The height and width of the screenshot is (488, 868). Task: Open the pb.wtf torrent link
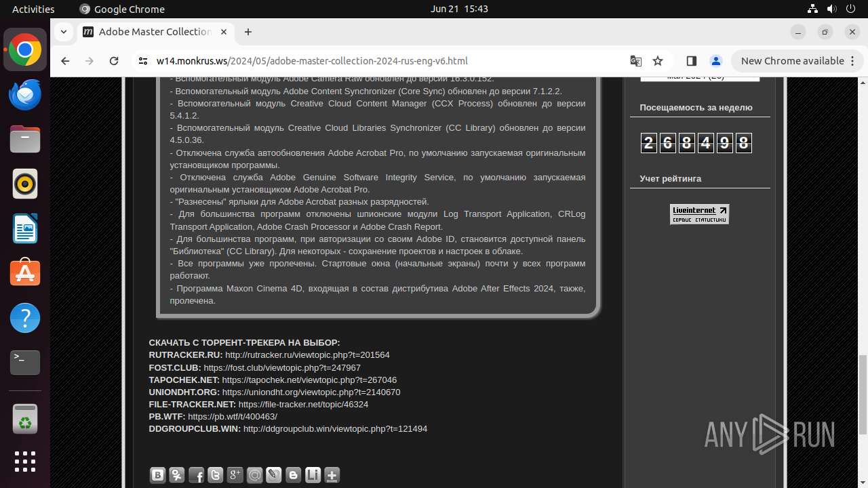[233, 416]
